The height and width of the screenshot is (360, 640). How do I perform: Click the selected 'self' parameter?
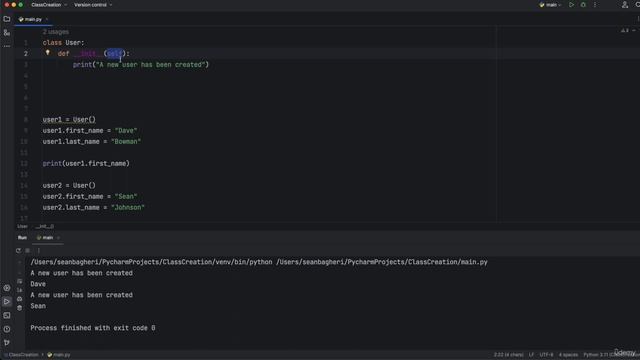pyautogui.click(x=115, y=53)
